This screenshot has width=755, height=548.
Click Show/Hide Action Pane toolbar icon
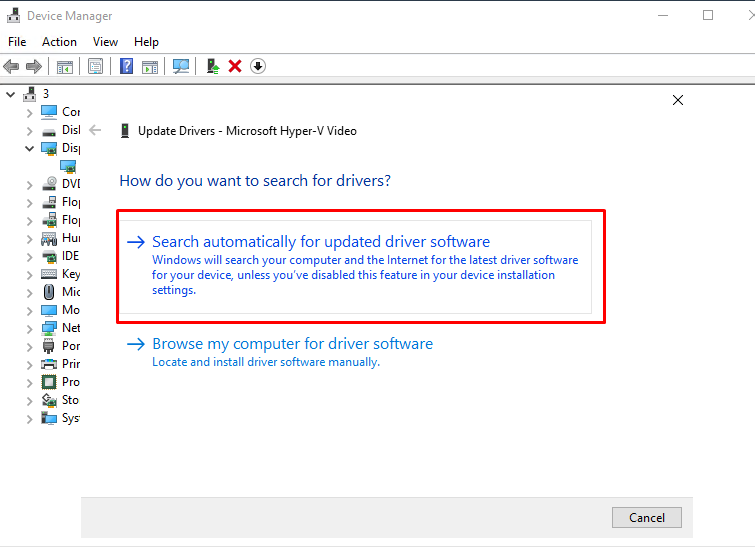150,66
